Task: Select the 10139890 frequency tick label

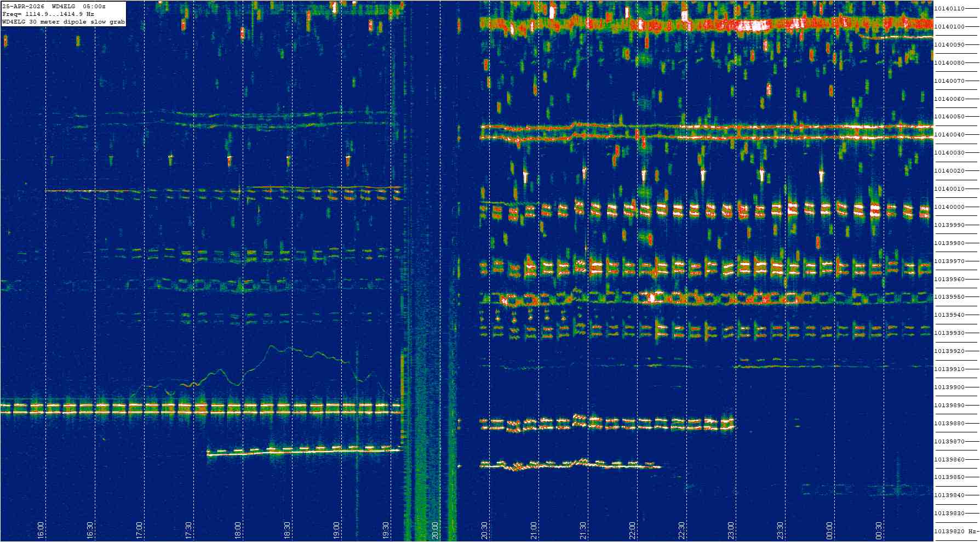Action: (949, 405)
